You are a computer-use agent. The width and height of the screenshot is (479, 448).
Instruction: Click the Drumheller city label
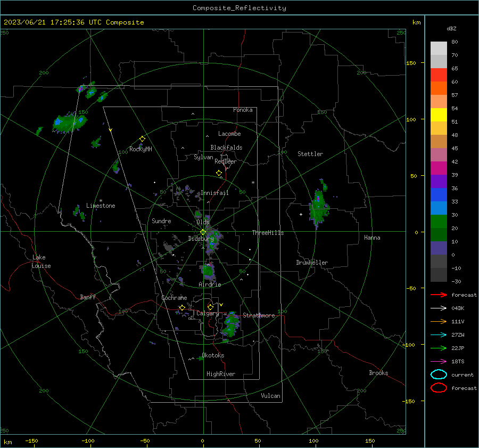click(x=312, y=263)
